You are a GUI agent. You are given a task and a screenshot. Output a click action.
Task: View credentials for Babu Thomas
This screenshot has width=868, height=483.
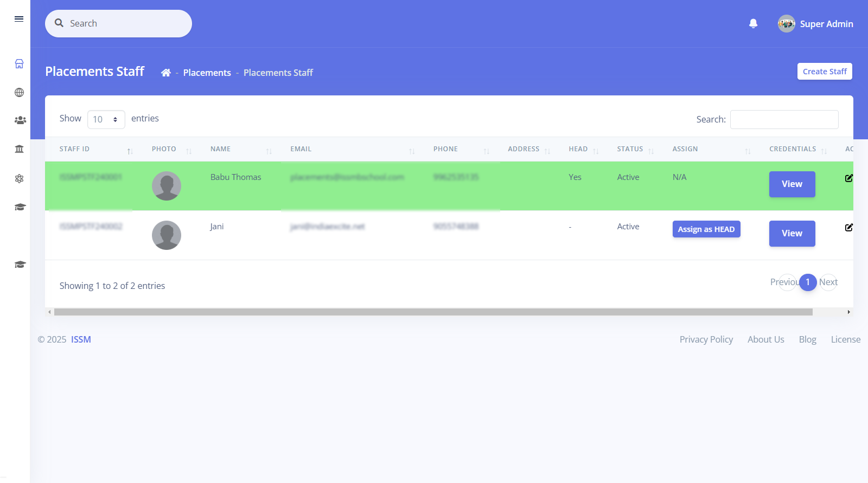(792, 184)
